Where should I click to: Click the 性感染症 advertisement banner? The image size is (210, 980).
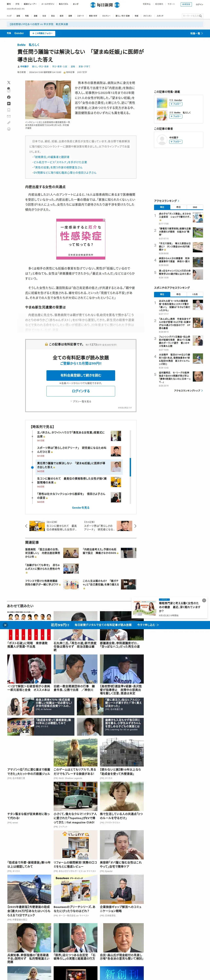coord(81,239)
